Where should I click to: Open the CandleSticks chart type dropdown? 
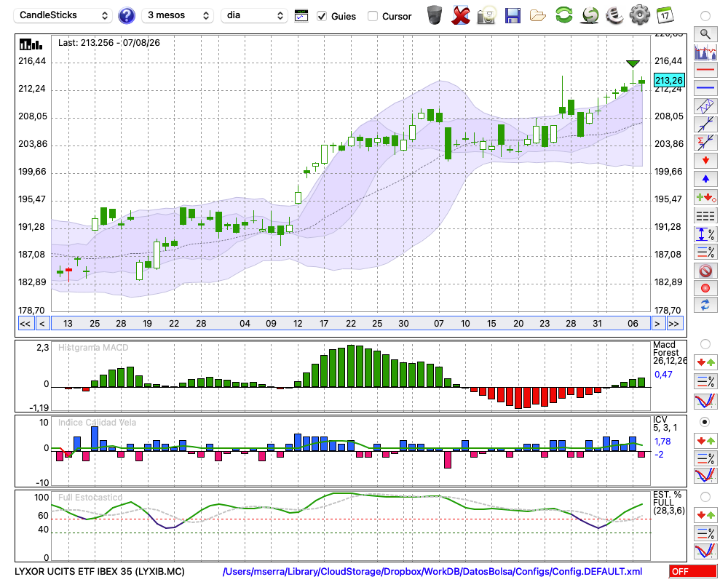(63, 15)
